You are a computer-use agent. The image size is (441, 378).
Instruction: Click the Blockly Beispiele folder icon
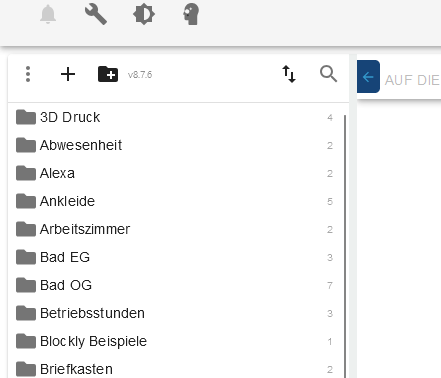click(26, 341)
